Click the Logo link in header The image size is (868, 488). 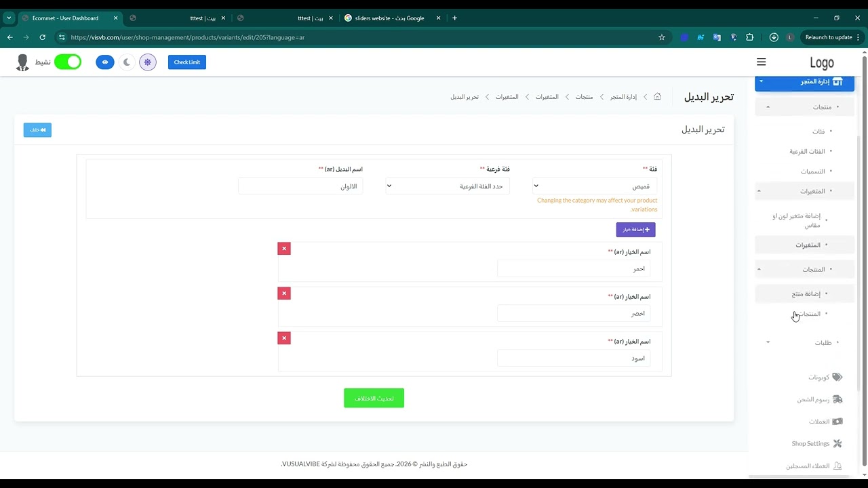[821, 63]
